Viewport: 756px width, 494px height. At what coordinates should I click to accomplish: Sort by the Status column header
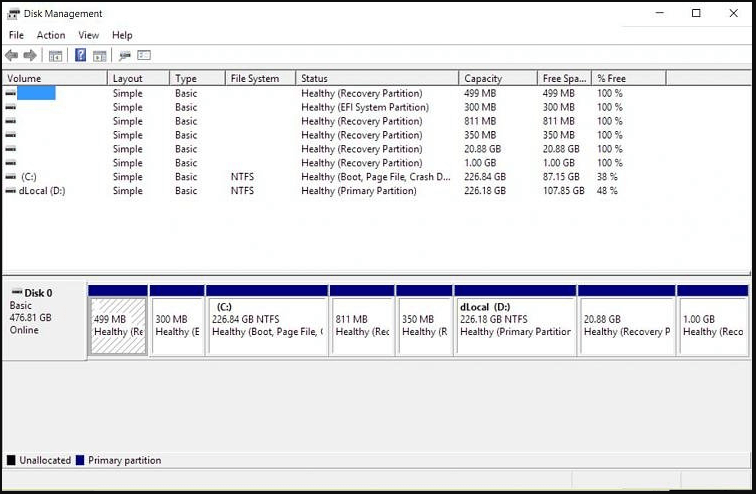point(377,78)
